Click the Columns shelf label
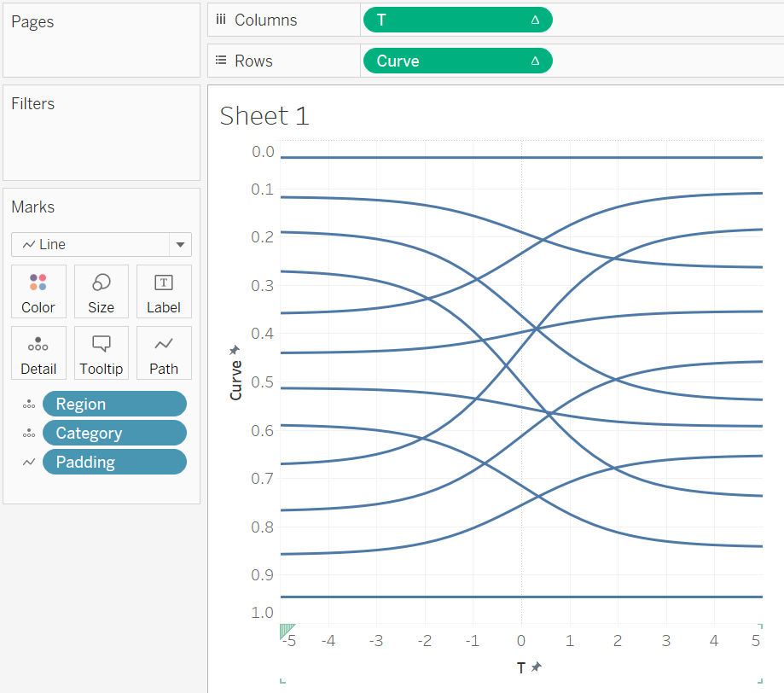 265,20
